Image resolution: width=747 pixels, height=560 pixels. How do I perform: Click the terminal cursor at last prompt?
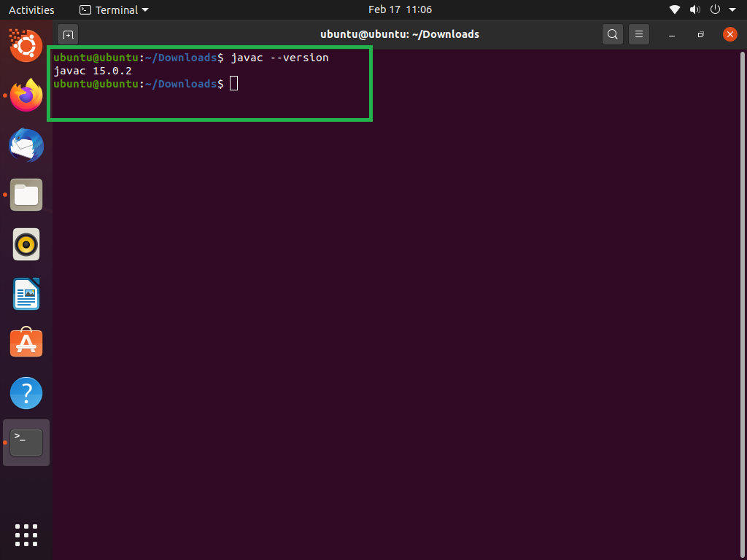tap(234, 84)
